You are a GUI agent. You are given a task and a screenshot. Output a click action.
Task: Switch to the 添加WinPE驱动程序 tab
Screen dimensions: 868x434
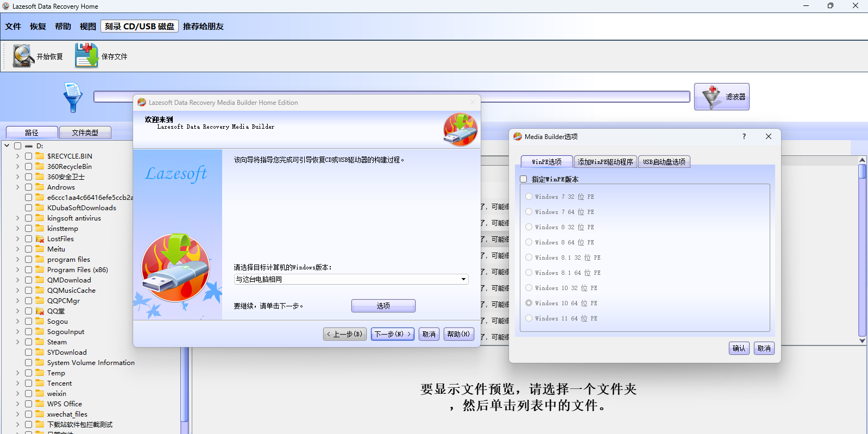pyautogui.click(x=605, y=162)
